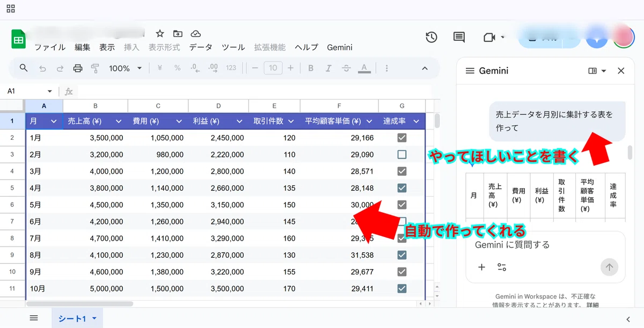Open the comments panel icon
644x328 pixels.
coord(459,37)
